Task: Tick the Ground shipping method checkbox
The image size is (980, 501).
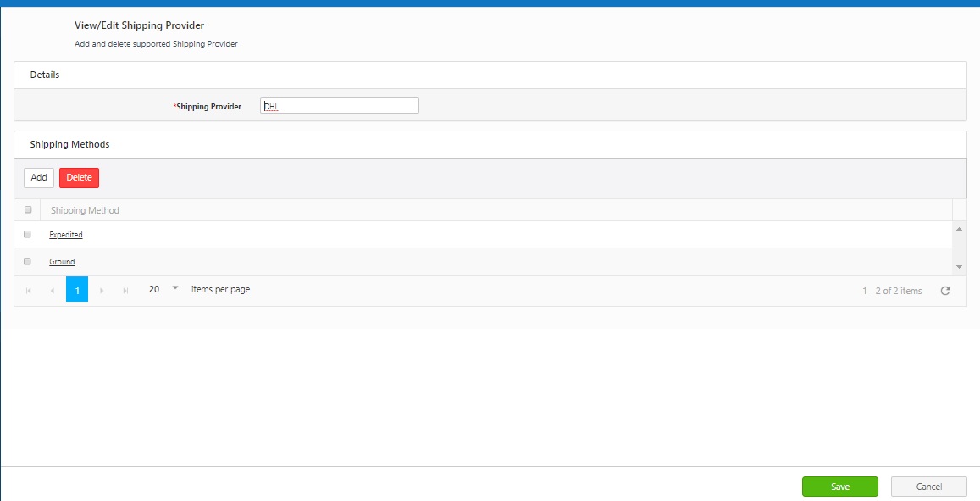Action: (x=28, y=261)
